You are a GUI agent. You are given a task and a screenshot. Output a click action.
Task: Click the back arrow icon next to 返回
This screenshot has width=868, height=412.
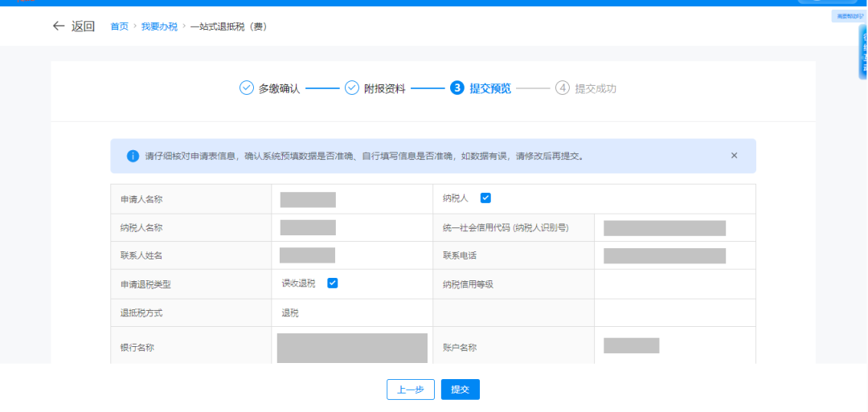(59, 26)
